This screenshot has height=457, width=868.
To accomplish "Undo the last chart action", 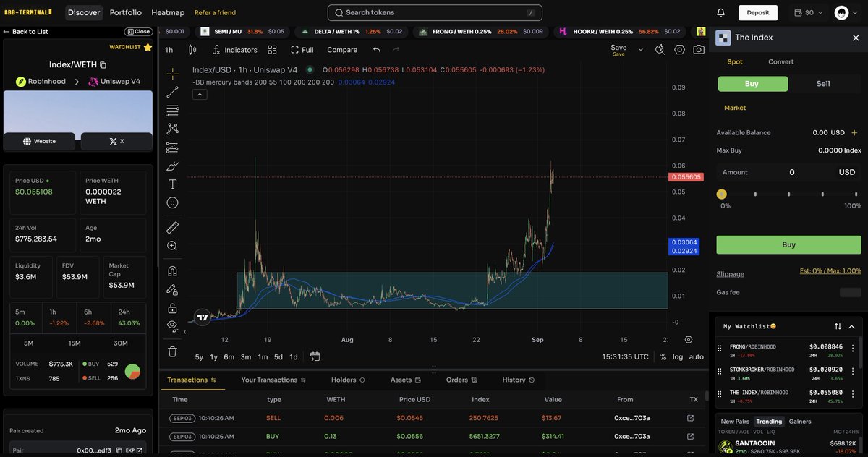I will [376, 50].
